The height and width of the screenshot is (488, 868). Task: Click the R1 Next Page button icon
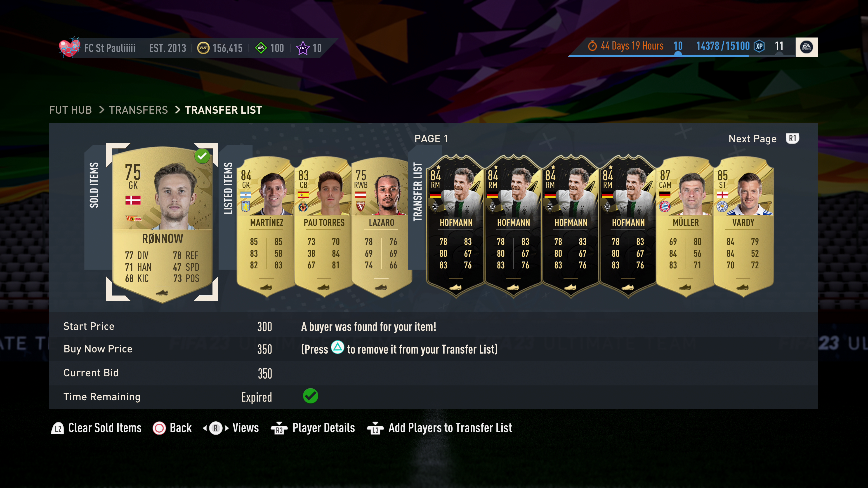tap(792, 138)
